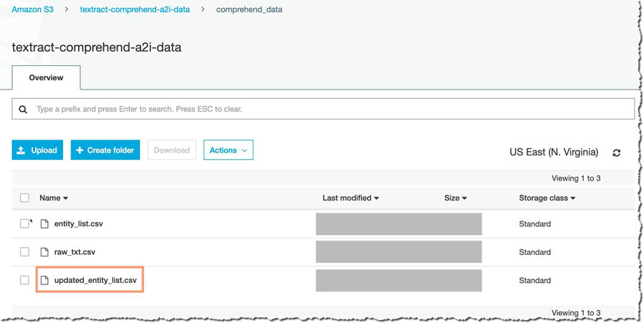644x323 pixels.
Task: Click the Create folder button
Action: click(105, 150)
